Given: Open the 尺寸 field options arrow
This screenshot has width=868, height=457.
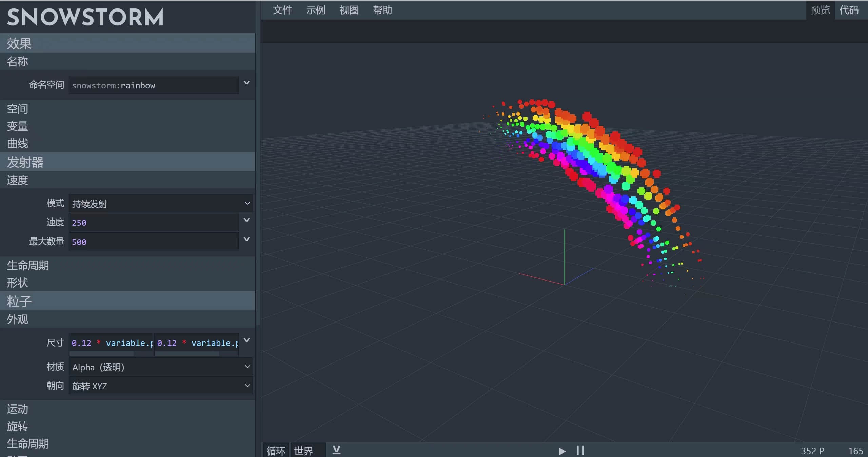Looking at the screenshot, I should click(247, 340).
